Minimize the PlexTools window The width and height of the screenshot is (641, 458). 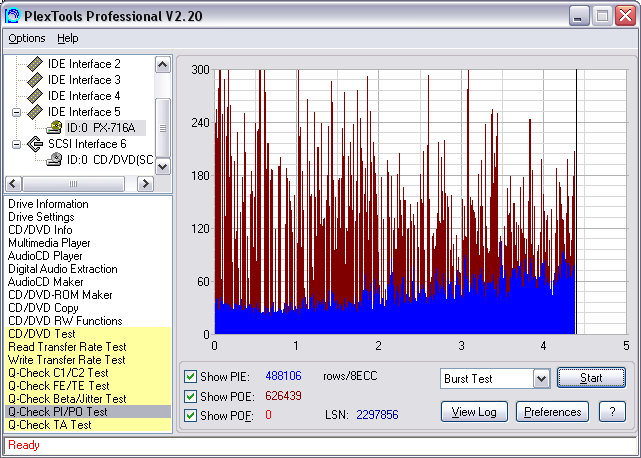pyautogui.click(x=578, y=16)
